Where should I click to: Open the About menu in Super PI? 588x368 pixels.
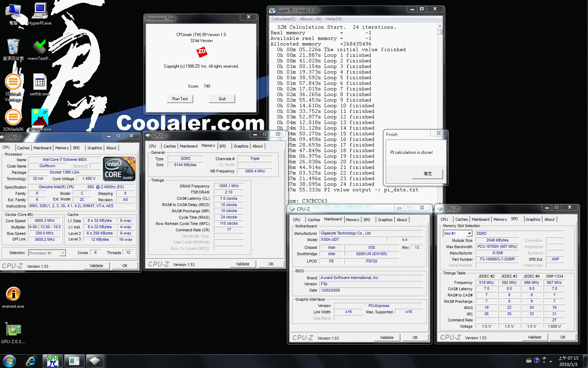coord(310,19)
